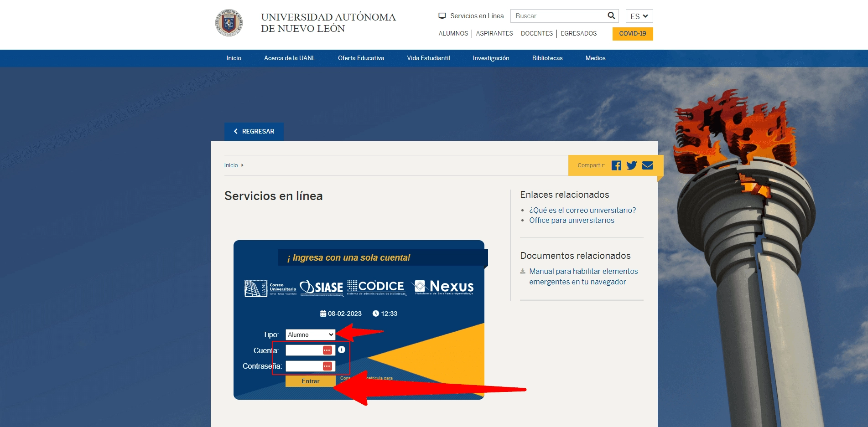This screenshot has width=868, height=427.
Task: Open the Tipo dropdown showing Alumno
Action: click(x=310, y=334)
